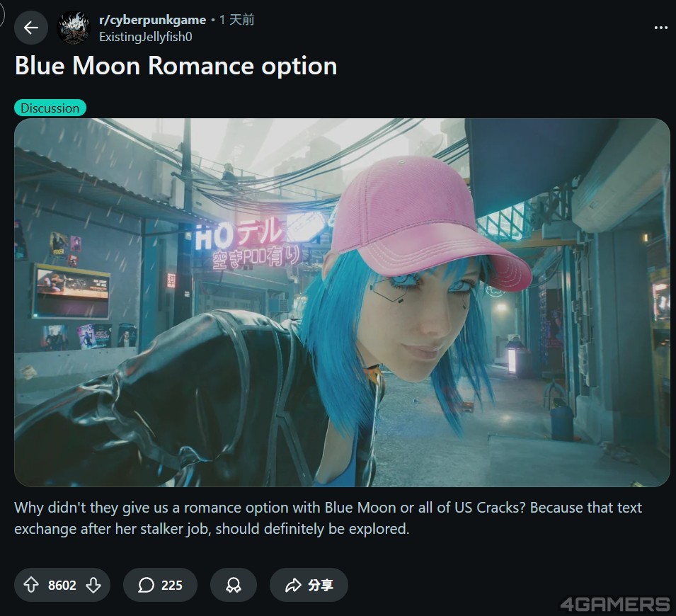Downvote the Blue Moon Romance post
676x616 pixels.
click(93, 585)
